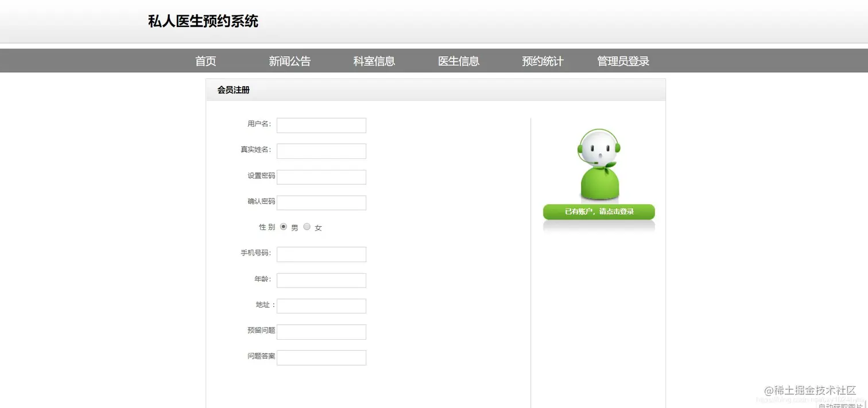Image resolution: width=868 pixels, height=408 pixels.
Task: Click the 私人医生预约系统 site title
Action: (202, 21)
